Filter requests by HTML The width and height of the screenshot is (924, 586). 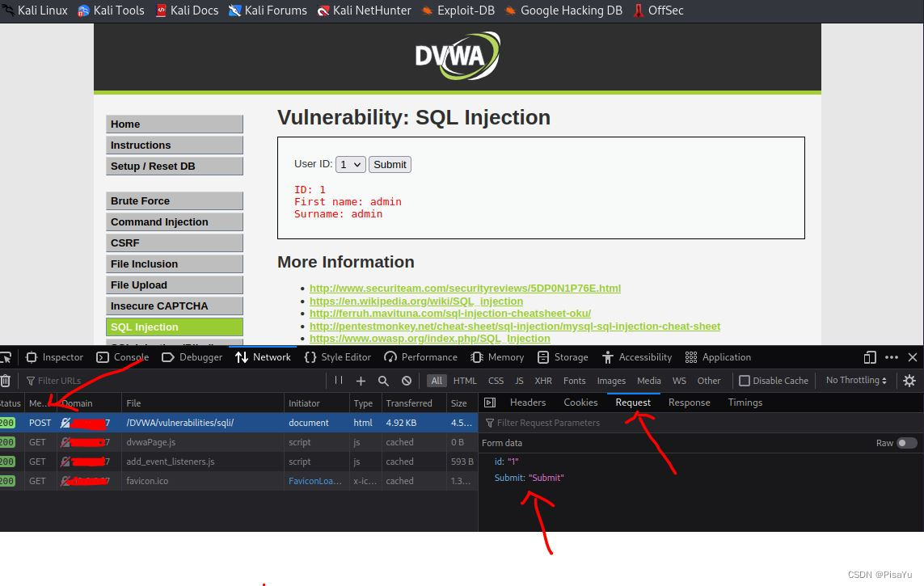coord(465,381)
